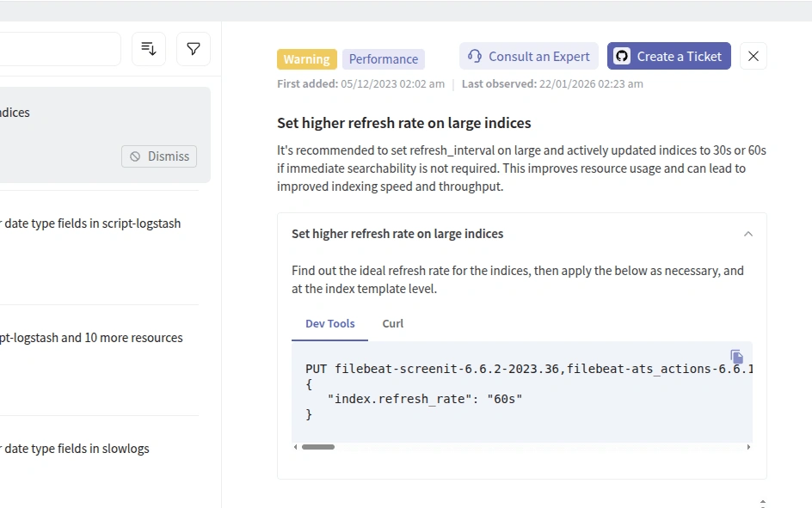Select the Warning severity tag
Screen dimensions: 812x508
(306, 59)
